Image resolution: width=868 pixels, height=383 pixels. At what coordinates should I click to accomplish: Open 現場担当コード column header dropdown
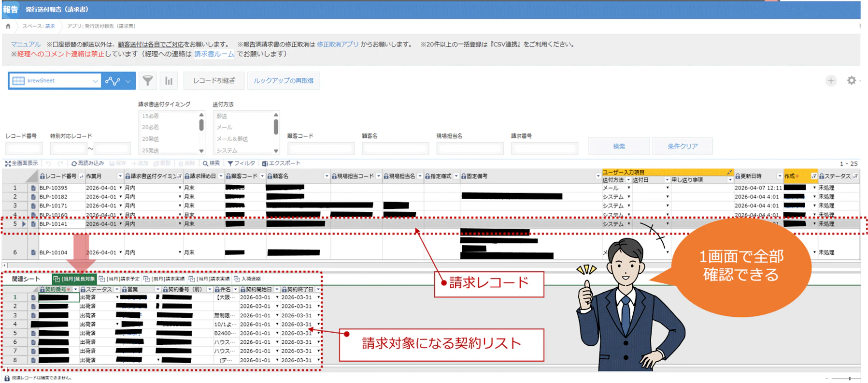(x=379, y=176)
